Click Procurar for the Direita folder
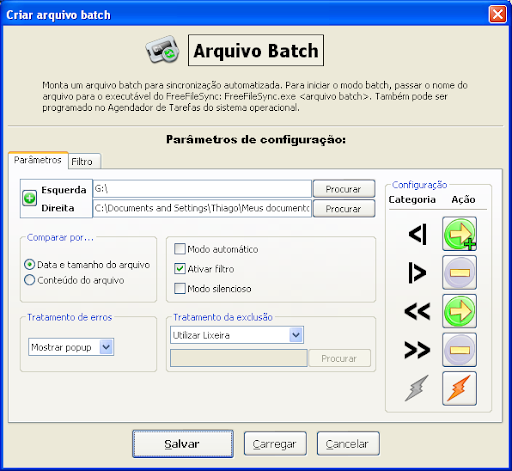 344,209
